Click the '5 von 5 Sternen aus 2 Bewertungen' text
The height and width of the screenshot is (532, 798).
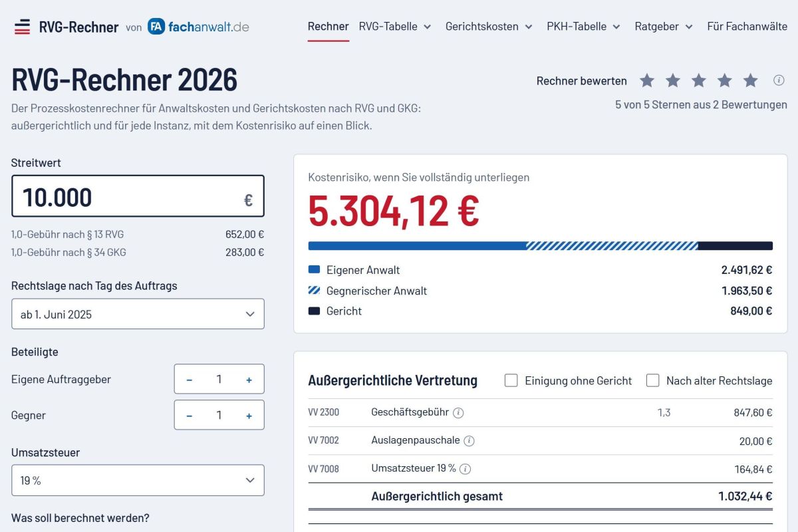(701, 104)
